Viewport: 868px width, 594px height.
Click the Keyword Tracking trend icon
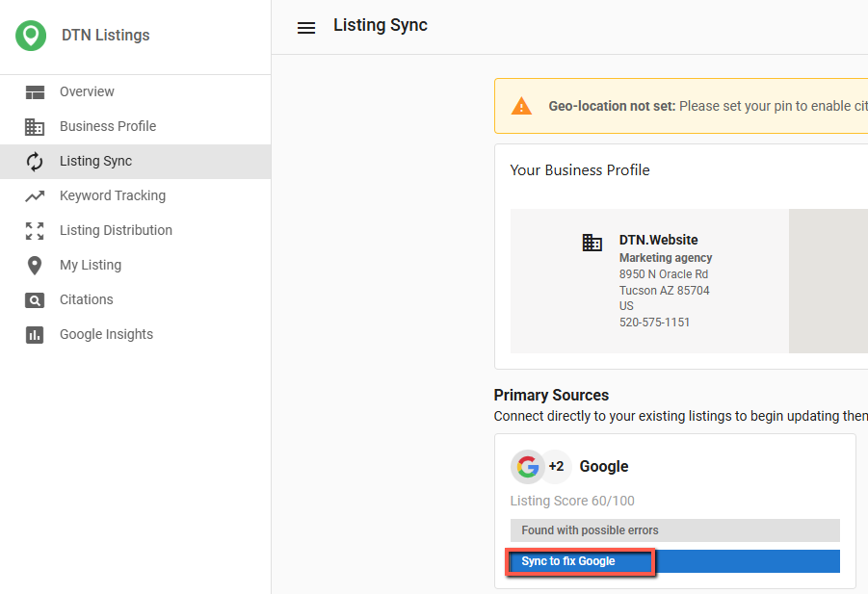click(35, 196)
